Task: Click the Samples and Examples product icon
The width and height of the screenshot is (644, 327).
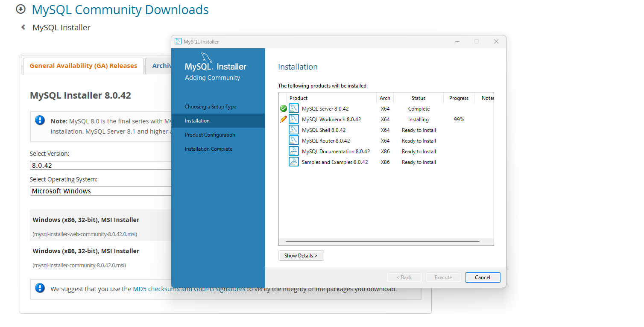Action: 294,162
